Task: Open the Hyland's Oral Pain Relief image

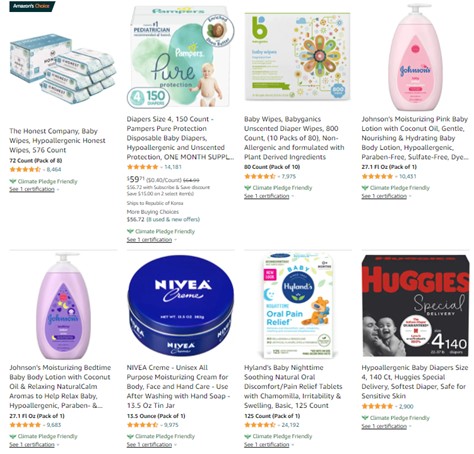Action: pos(298,306)
